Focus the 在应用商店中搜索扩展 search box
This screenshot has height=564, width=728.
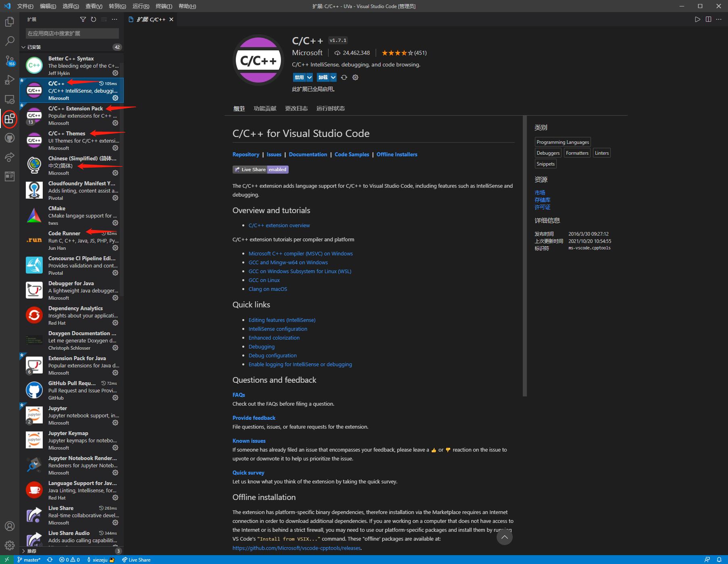click(x=72, y=33)
